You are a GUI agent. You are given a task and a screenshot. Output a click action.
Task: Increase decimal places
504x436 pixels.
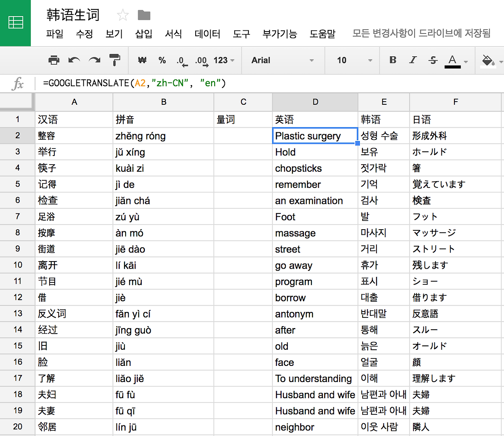[x=202, y=61]
